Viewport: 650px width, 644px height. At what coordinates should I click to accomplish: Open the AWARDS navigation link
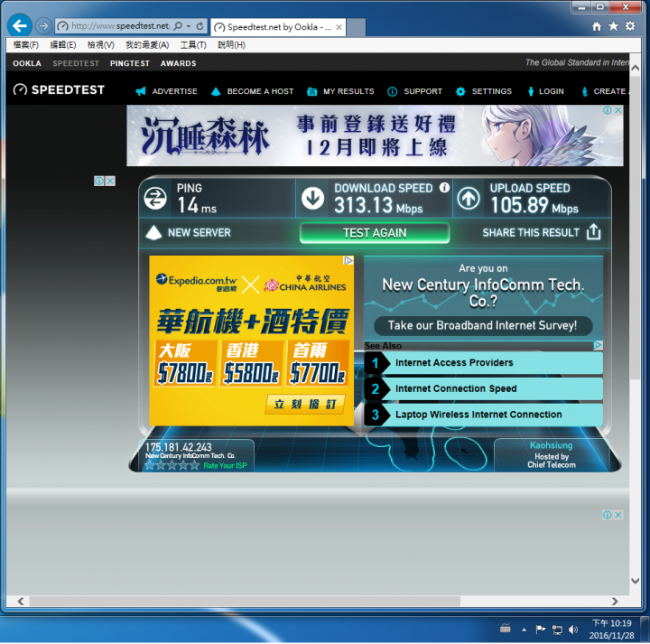pyautogui.click(x=178, y=63)
